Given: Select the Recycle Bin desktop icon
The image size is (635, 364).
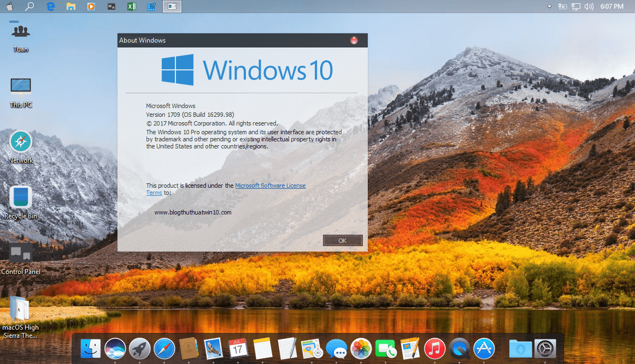Looking at the screenshot, I should coord(21,202).
